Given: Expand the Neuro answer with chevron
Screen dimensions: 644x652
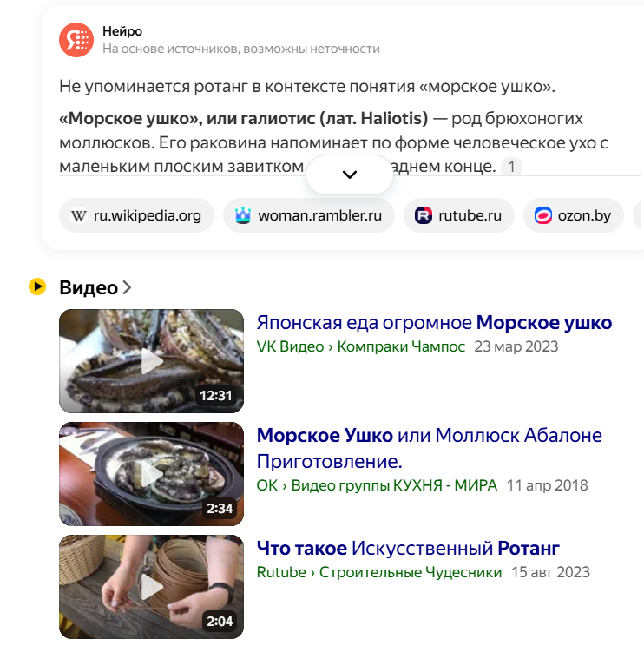Looking at the screenshot, I should pyautogui.click(x=350, y=175).
